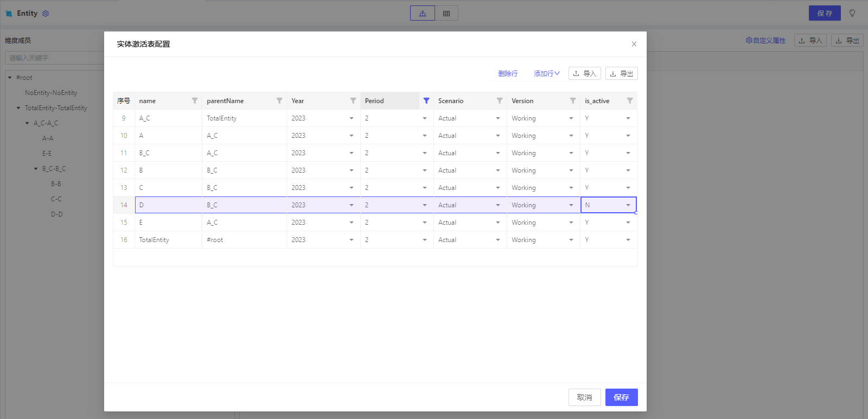Open the 添加行 add row menu
Screen dimensions: 868x419
(546, 74)
